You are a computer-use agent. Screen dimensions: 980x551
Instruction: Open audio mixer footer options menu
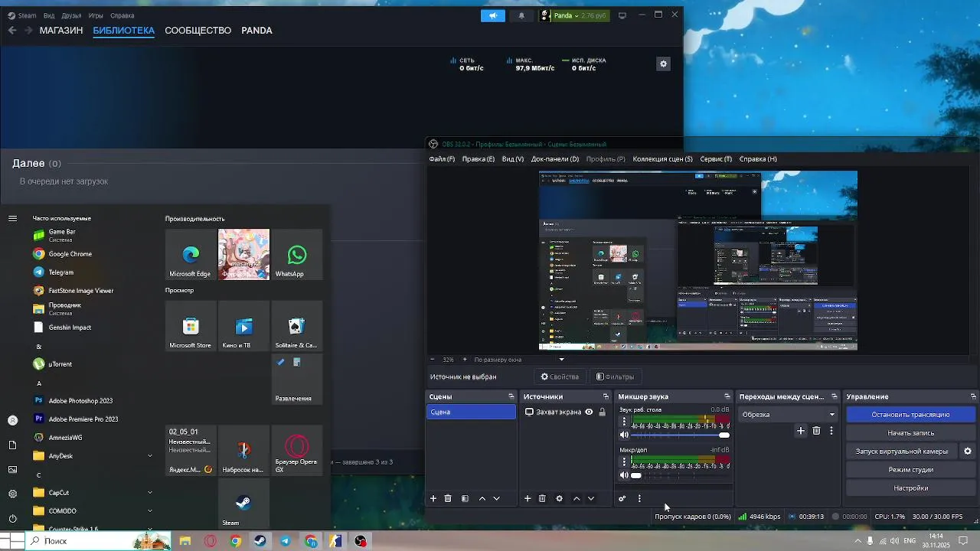[x=639, y=498]
